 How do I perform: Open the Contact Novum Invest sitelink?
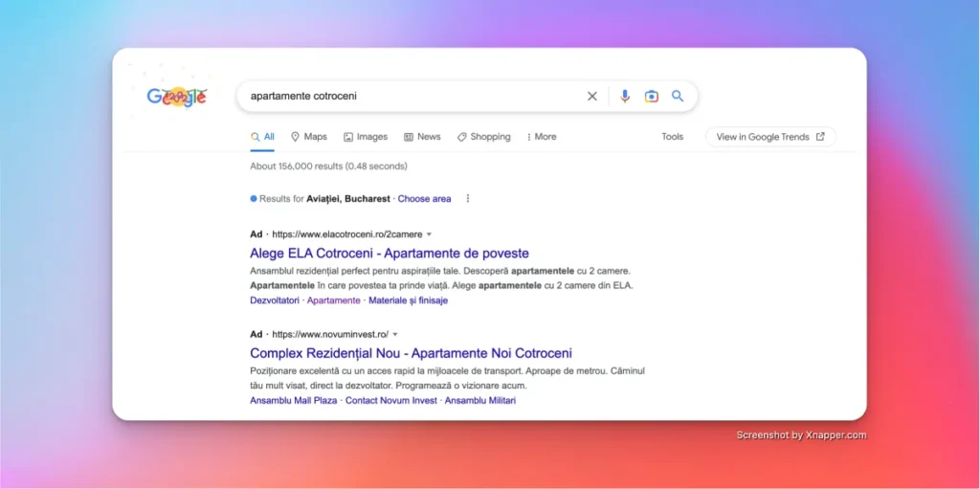(x=391, y=400)
